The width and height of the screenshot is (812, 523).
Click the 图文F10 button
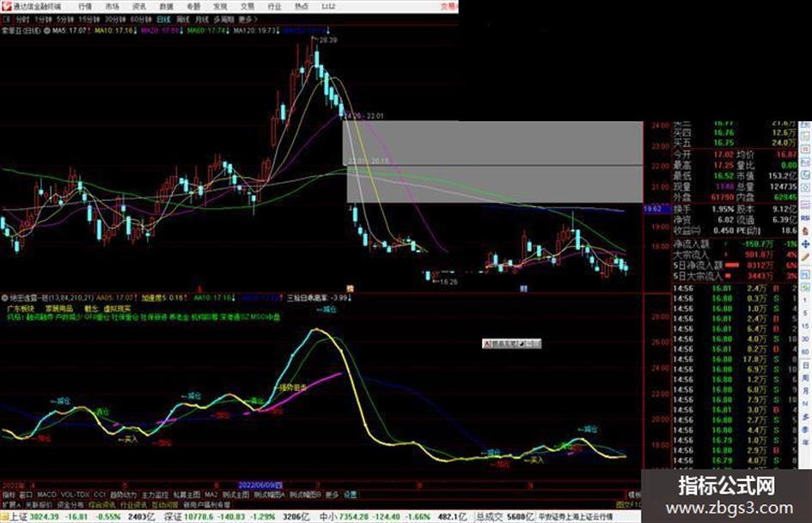point(628,504)
